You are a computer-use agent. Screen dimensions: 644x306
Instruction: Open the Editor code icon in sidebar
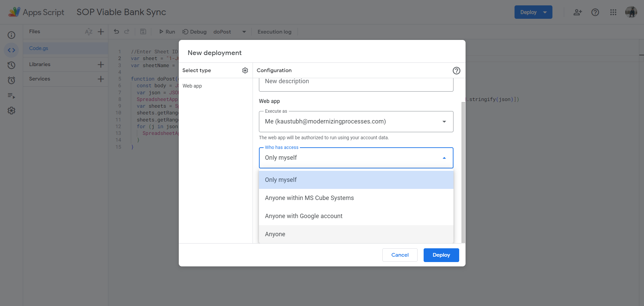11,50
